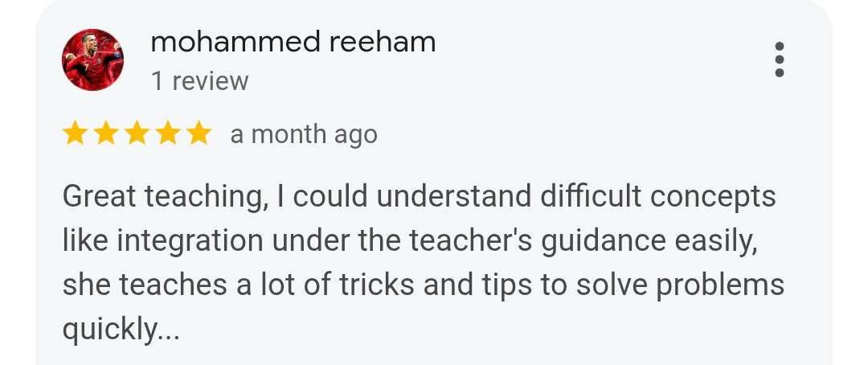868x365 pixels.
Task: Open the three-dot more options menu
Action: click(x=778, y=60)
